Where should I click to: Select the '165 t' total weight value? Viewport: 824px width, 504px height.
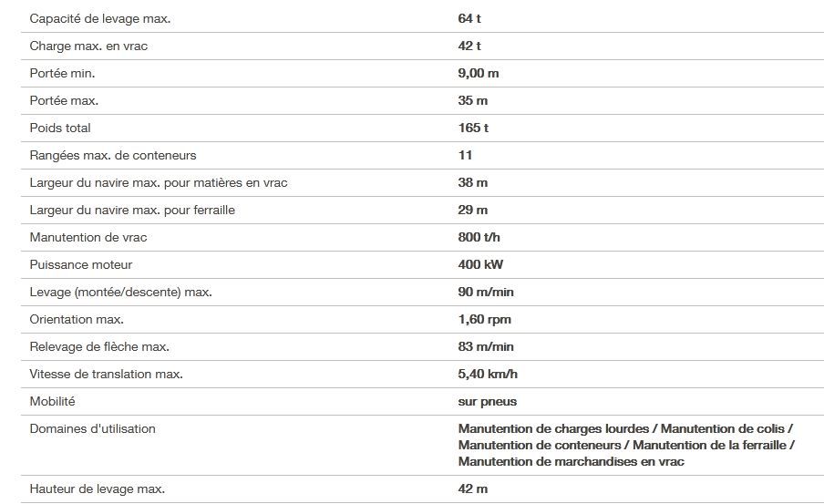click(473, 128)
